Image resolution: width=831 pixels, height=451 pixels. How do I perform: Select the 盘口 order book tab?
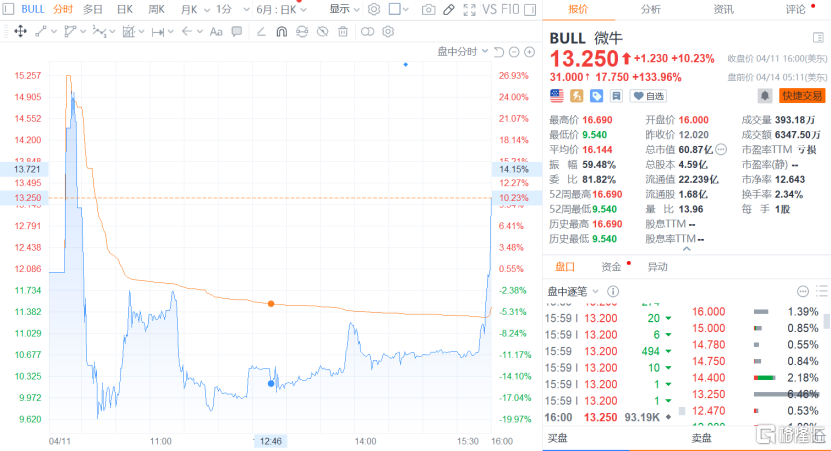tap(564, 267)
